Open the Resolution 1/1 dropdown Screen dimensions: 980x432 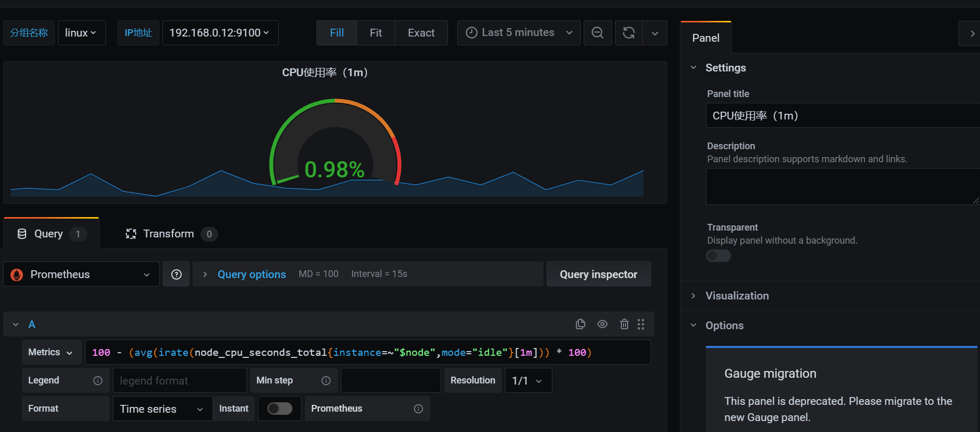[528, 380]
